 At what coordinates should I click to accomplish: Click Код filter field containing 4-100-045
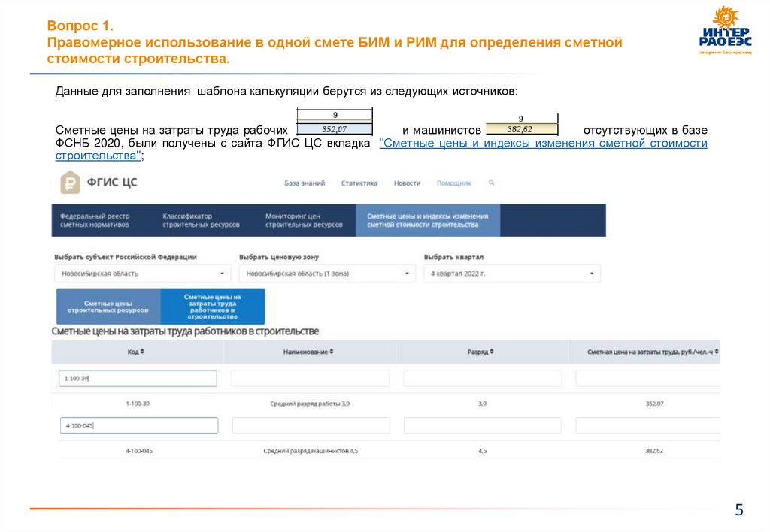[139, 425]
